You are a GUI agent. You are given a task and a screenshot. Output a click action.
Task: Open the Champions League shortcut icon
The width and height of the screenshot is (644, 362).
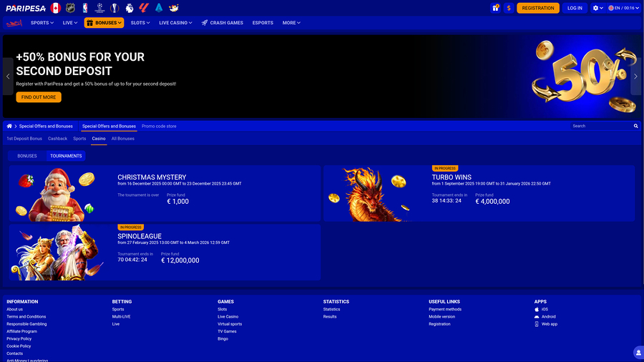(99, 8)
